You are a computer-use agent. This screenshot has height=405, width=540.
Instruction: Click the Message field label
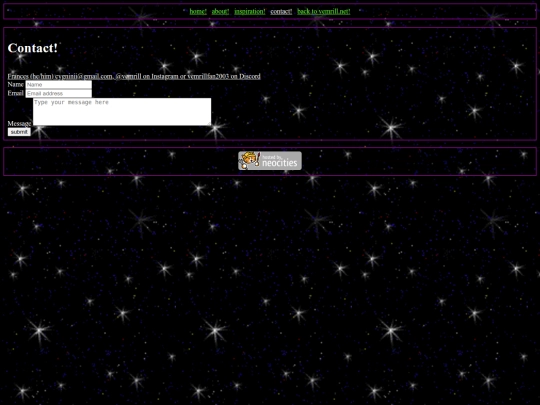click(19, 123)
